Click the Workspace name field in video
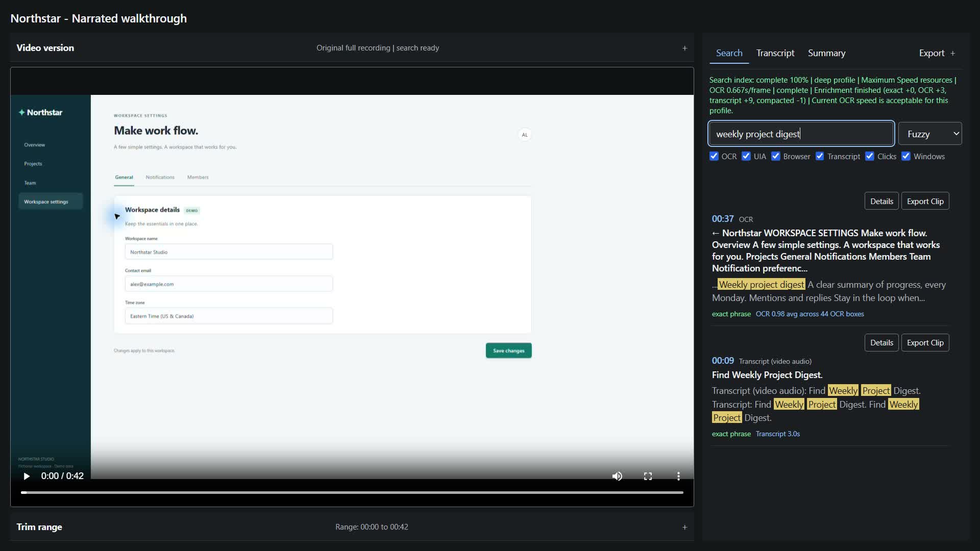This screenshot has height=551, width=980. 229,252
